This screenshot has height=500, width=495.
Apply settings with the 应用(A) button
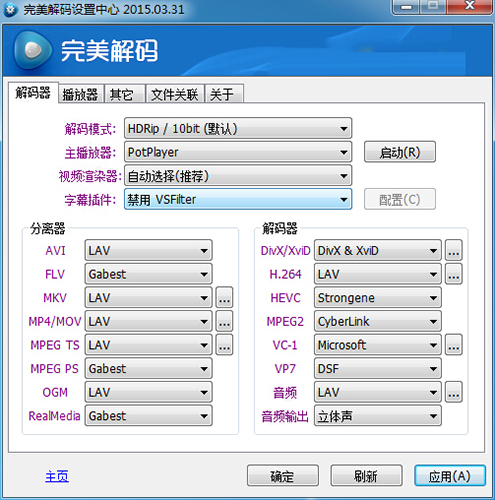click(450, 476)
